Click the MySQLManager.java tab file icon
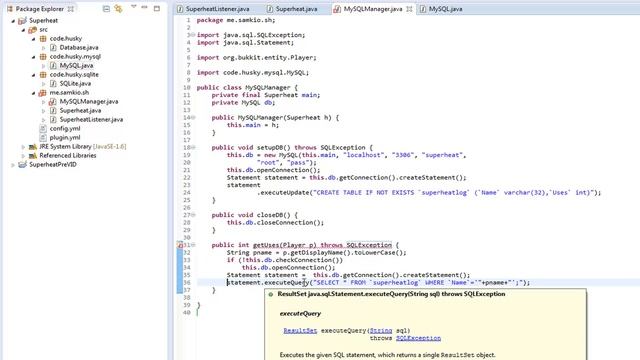 click(337, 9)
